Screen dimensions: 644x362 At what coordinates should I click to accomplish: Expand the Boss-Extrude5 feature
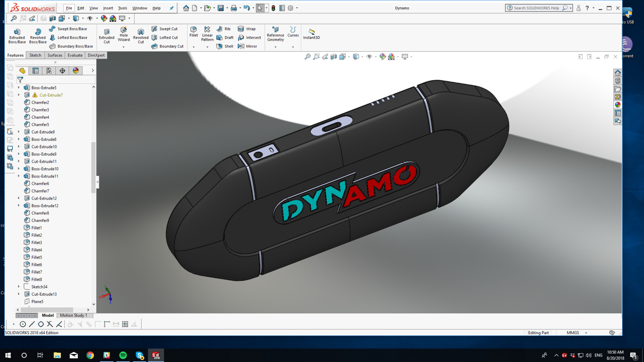(x=19, y=88)
